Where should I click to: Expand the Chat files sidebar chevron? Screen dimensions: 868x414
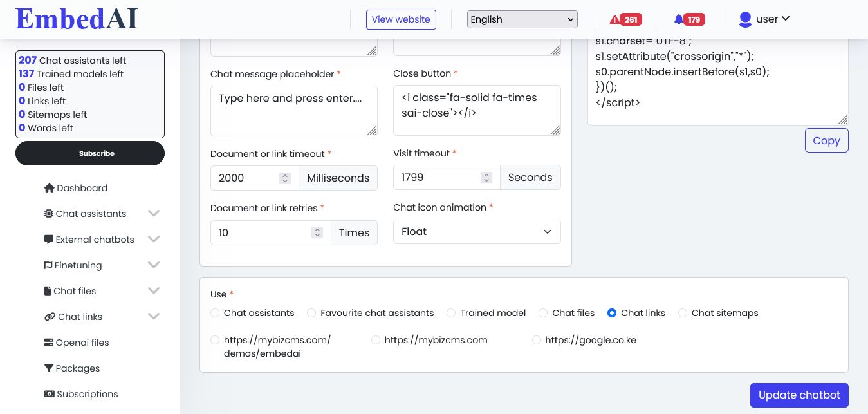pos(154,291)
